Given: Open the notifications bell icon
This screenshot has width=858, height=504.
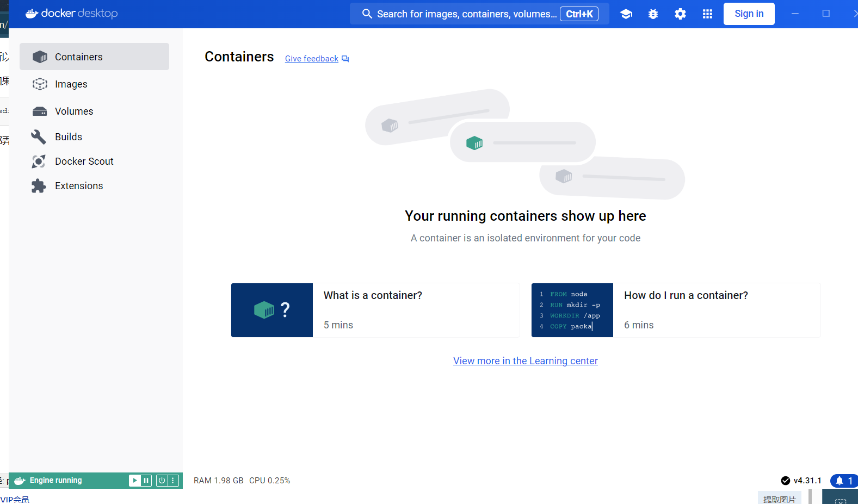Looking at the screenshot, I should click(840, 481).
